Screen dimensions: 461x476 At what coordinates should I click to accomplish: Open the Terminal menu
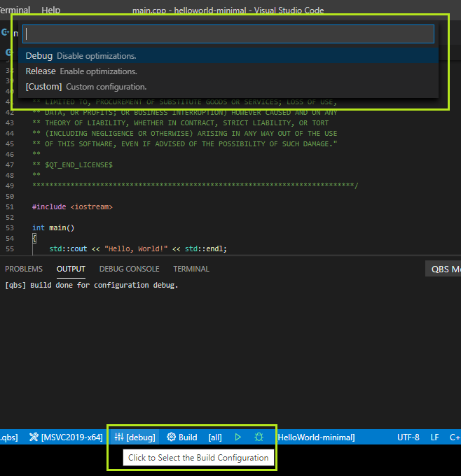point(14,10)
